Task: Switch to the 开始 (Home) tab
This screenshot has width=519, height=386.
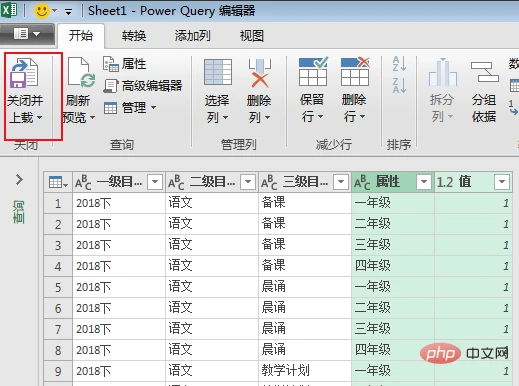Action: tap(81, 36)
